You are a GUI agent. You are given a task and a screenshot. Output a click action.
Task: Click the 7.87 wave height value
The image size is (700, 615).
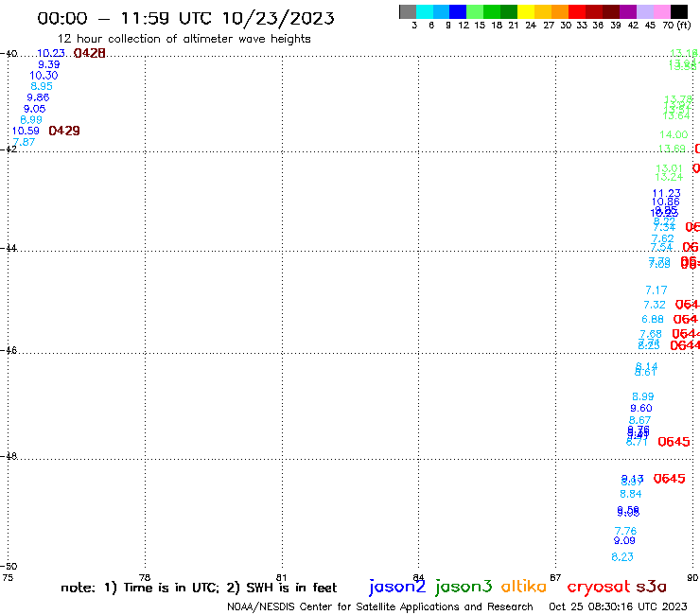[x=24, y=142]
